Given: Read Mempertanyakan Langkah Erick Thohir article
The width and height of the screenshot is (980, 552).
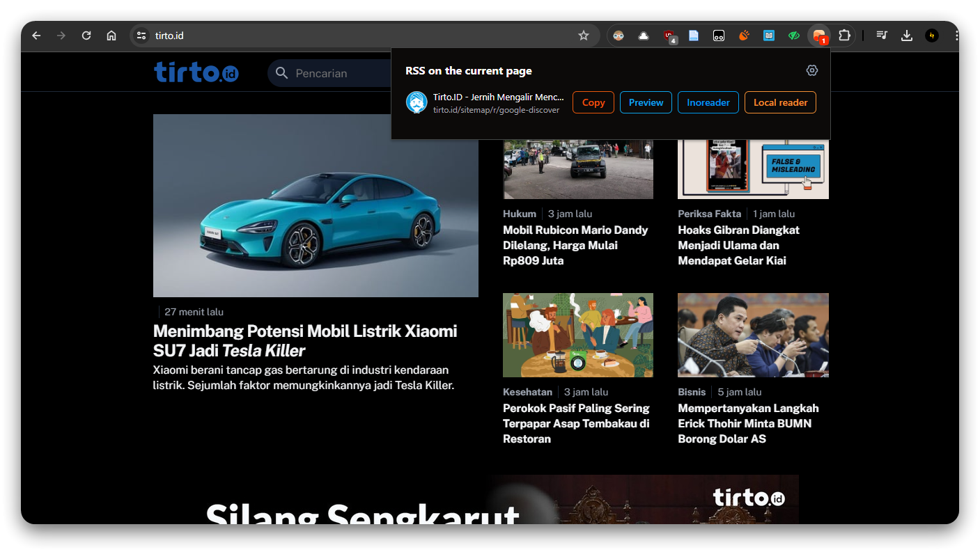Looking at the screenshot, I should pos(748,423).
